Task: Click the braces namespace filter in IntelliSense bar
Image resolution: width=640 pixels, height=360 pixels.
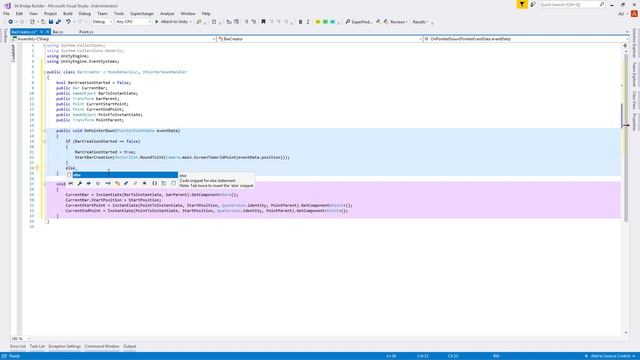Action: point(154,183)
